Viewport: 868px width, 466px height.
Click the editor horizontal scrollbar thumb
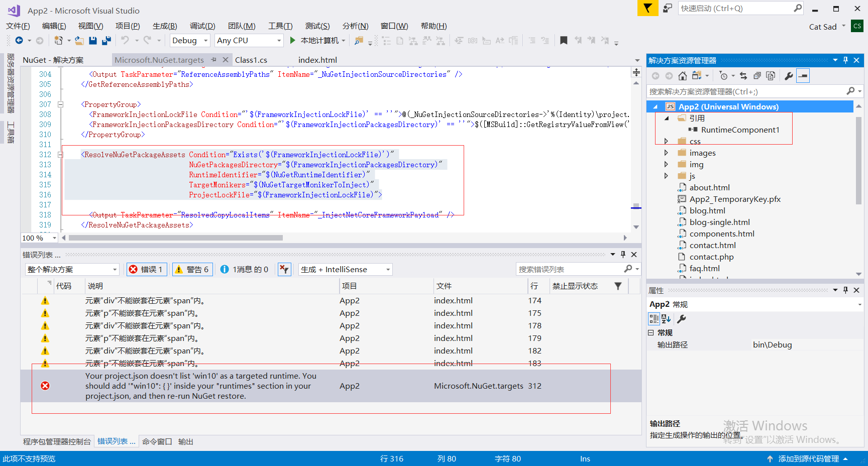pyautogui.click(x=176, y=238)
